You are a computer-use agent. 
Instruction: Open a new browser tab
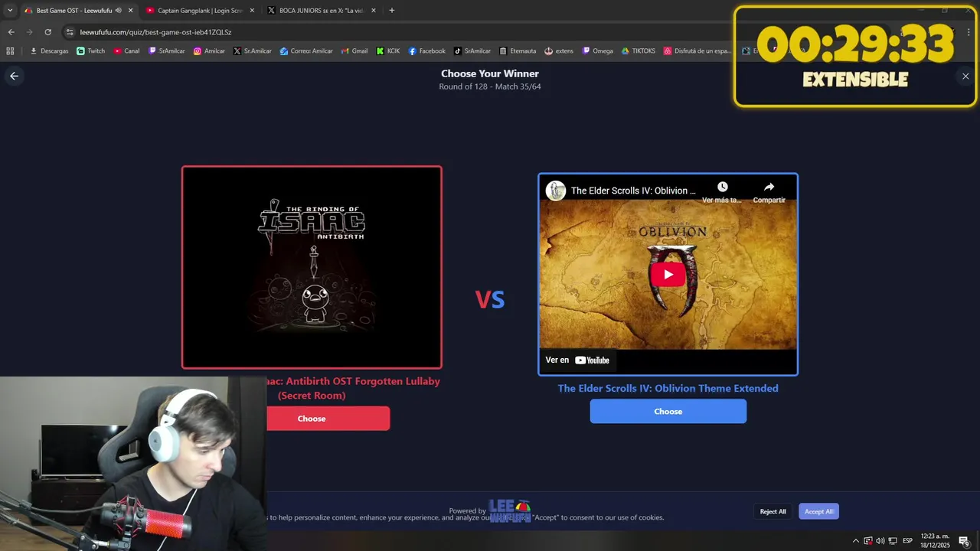(392, 11)
